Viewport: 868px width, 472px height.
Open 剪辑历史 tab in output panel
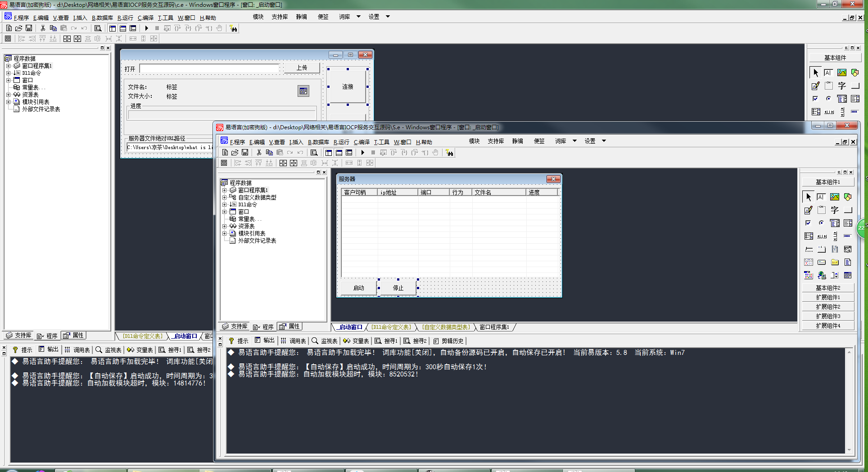click(x=448, y=341)
